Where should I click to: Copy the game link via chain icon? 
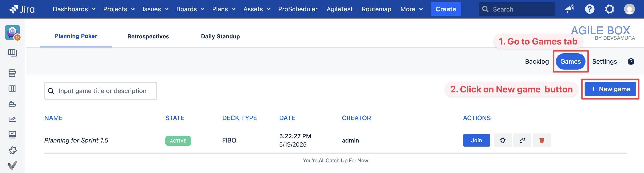[522, 140]
